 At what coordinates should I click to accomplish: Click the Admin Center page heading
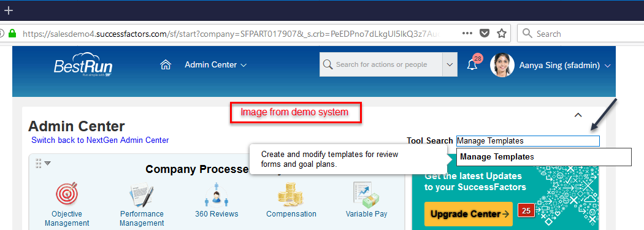[x=77, y=126]
